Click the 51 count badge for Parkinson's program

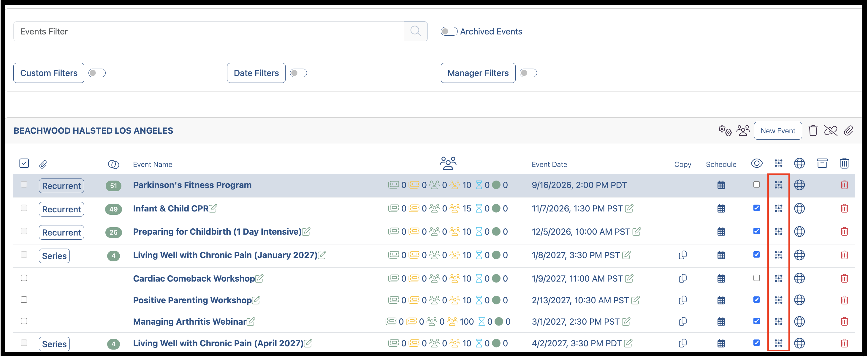[x=114, y=186]
